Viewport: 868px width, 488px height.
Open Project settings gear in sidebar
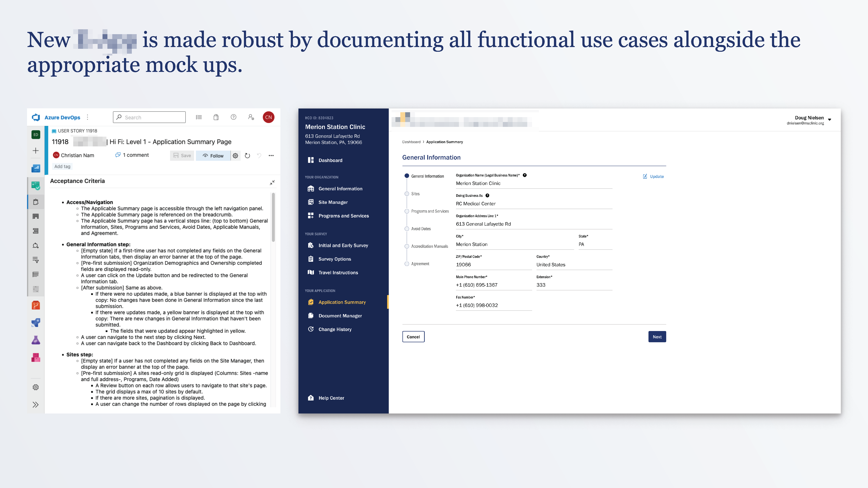pos(36,387)
